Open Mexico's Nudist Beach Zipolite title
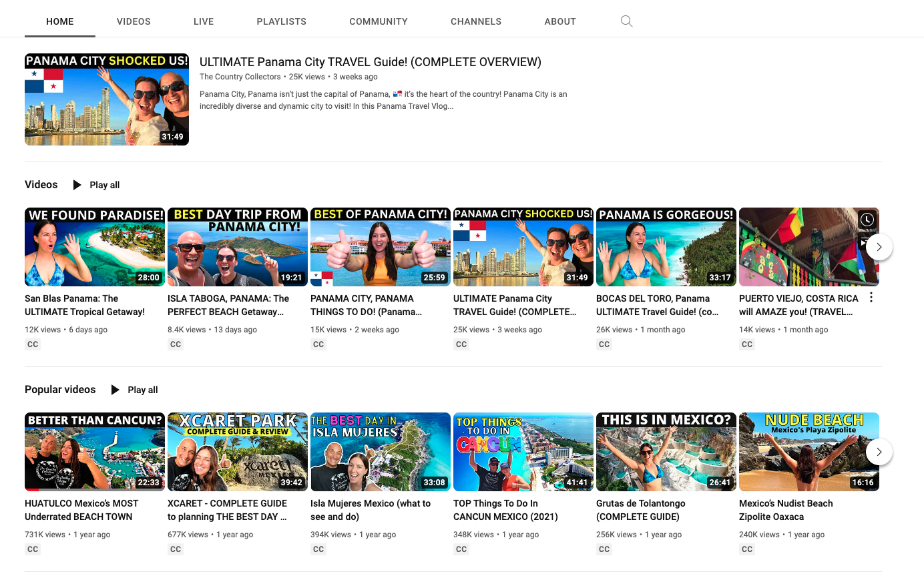Screen dimensions: 924x576 pos(786,510)
